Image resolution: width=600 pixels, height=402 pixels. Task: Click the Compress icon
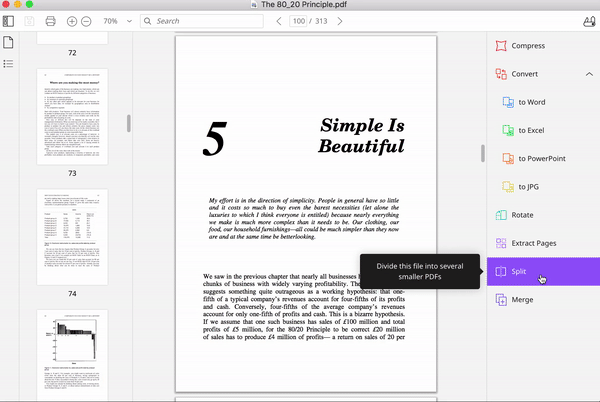coord(501,46)
